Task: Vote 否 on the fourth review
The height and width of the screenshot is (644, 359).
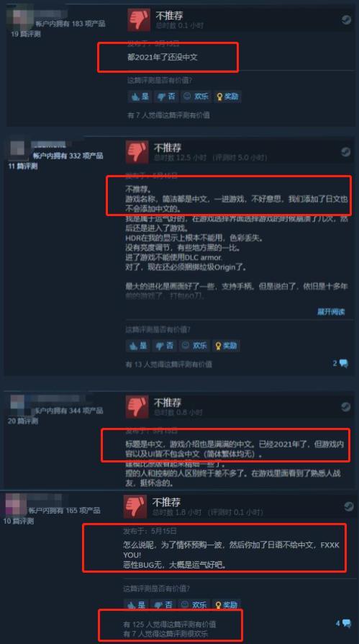Action: pyautogui.click(x=164, y=604)
